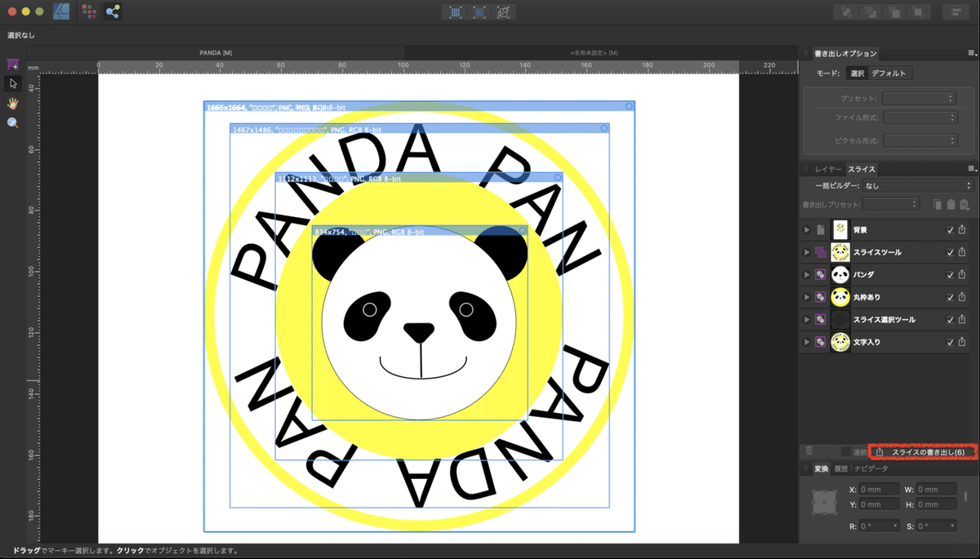Switch to the レイヤー tab
980x559 pixels.
(828, 169)
